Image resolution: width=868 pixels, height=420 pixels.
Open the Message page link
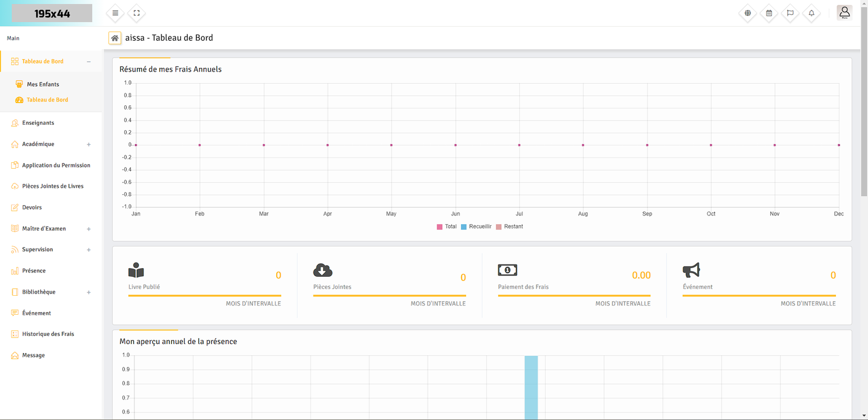click(33, 355)
